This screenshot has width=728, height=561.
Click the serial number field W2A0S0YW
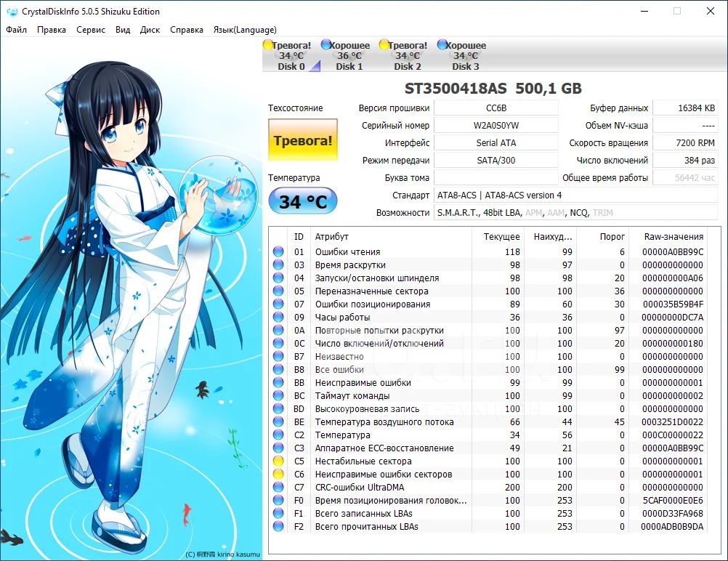click(496, 126)
